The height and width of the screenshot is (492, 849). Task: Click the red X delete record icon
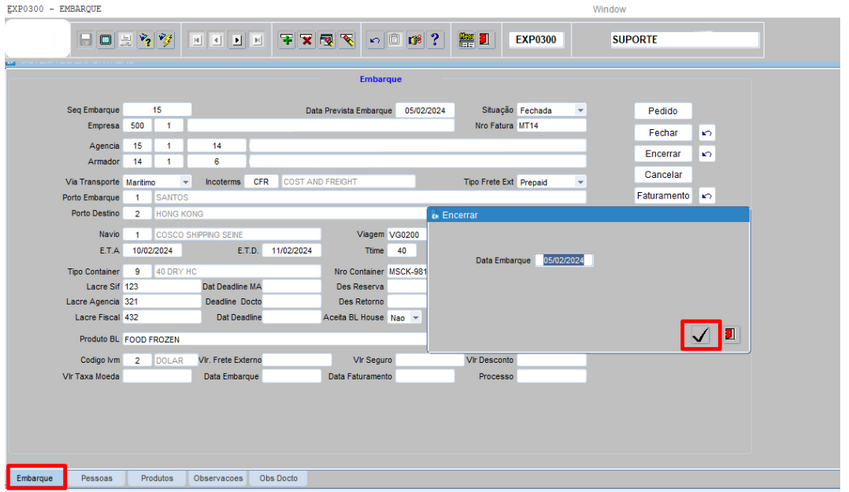point(307,40)
